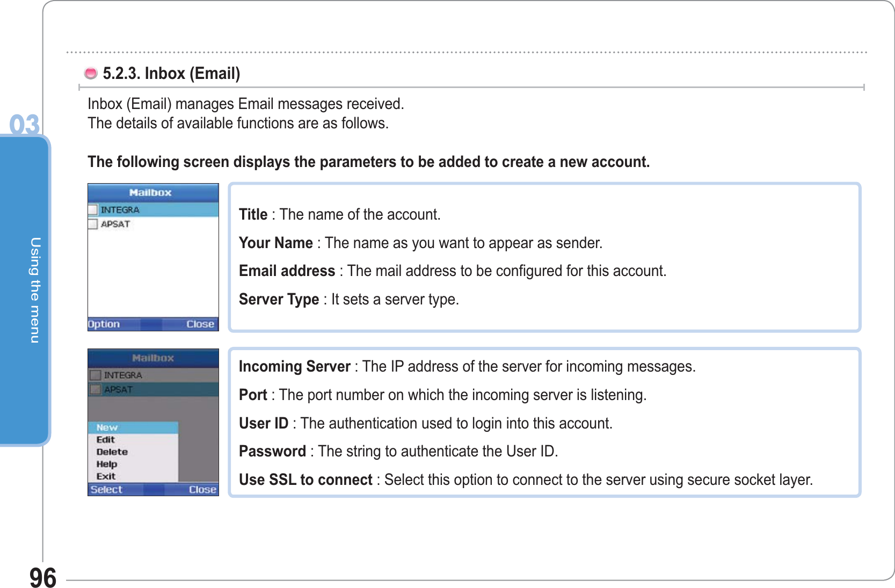895x588 pixels.
Task: Click the 'Title' parameter label
Action: pos(253,214)
